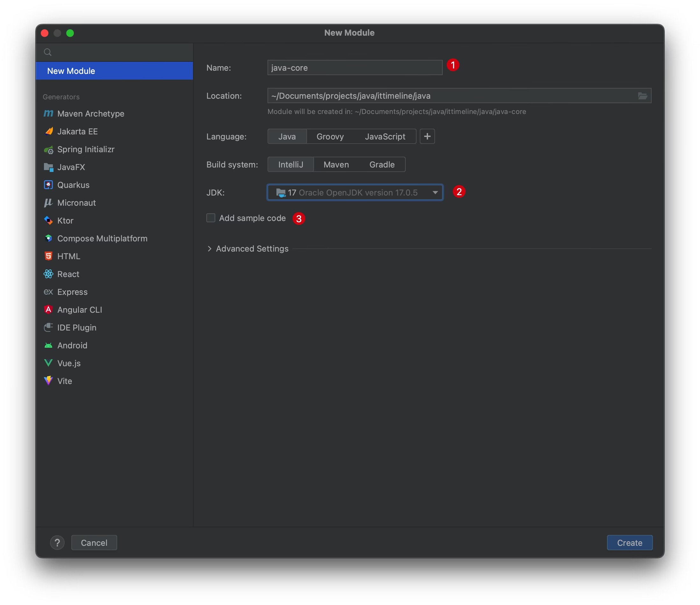Click into the module Name field
The height and width of the screenshot is (605, 700).
(x=355, y=68)
